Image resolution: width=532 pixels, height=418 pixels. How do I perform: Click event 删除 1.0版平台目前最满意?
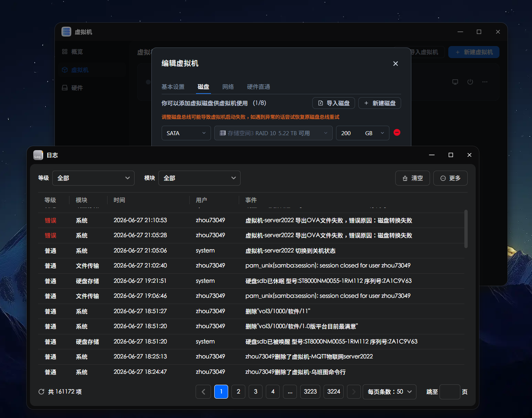tap(302, 326)
